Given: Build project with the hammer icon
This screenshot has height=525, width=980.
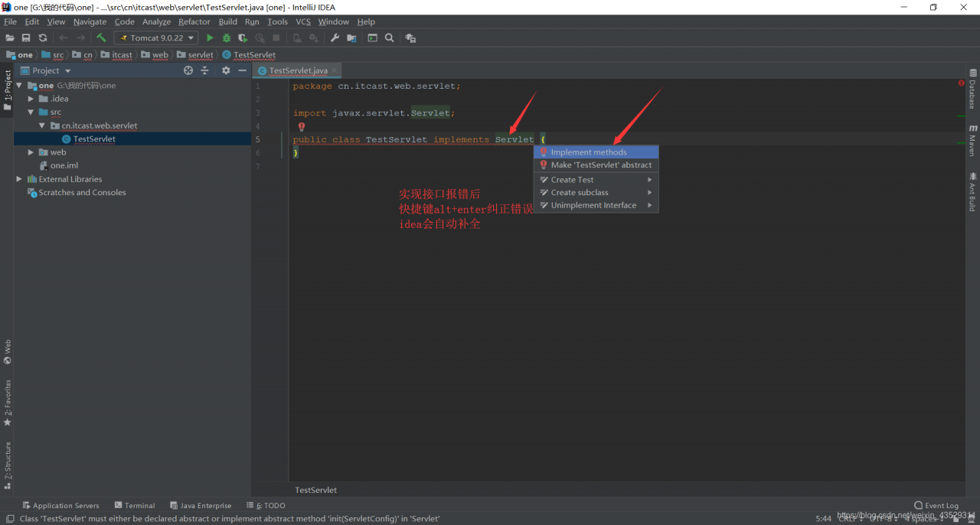Looking at the screenshot, I should [x=101, y=37].
